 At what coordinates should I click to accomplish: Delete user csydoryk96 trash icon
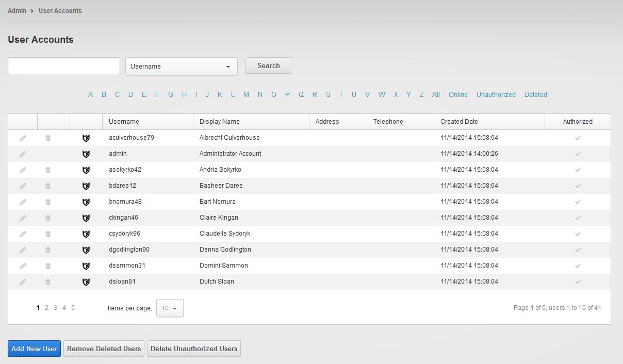(48, 234)
